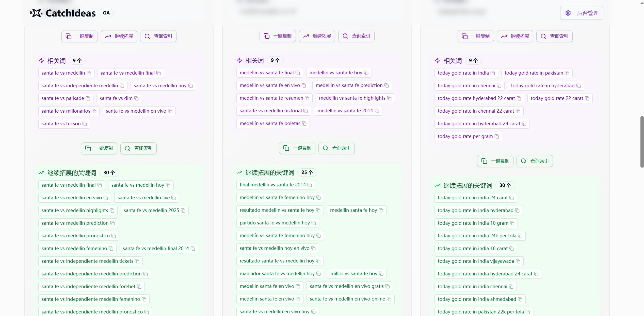Viewport: 644px width, 316px height.
Task: Select keyword 'santa fe vs medellin final 2014'
Action: (159, 249)
